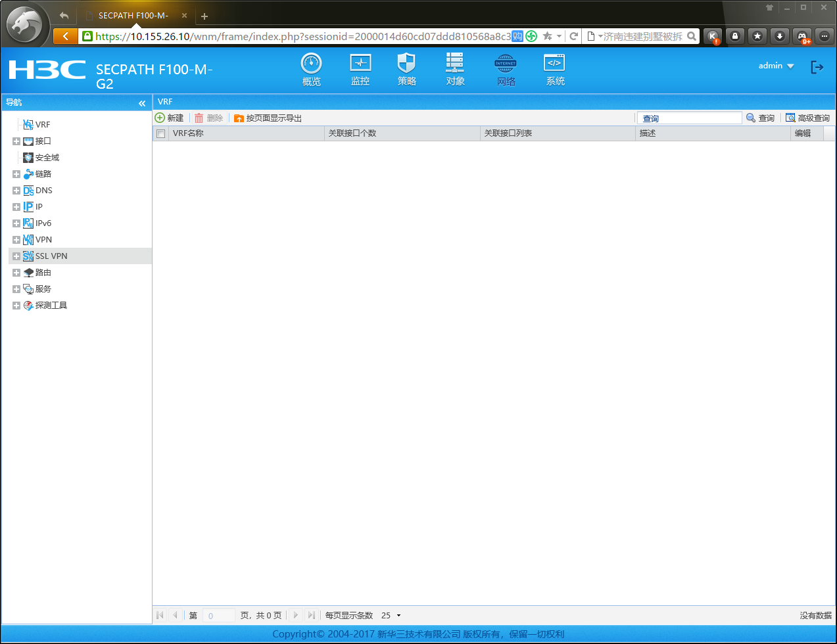Click the H3C logo

[x=47, y=69]
